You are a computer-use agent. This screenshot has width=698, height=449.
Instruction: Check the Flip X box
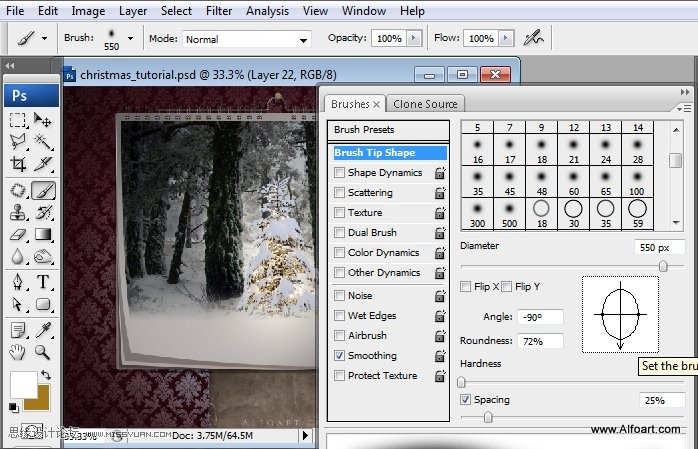[x=466, y=286]
